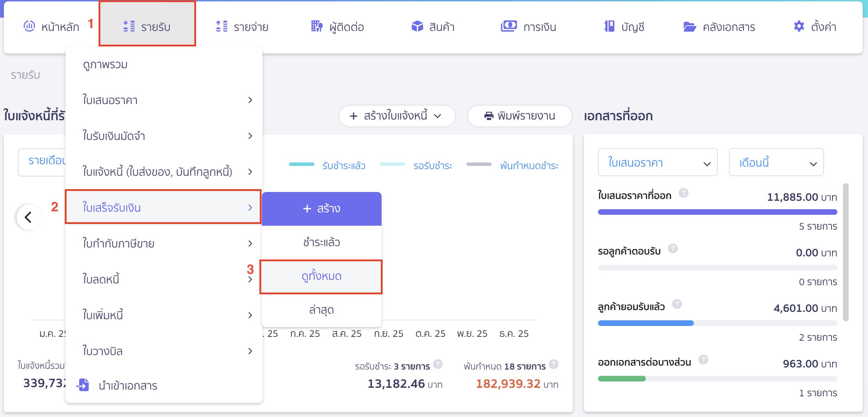This screenshot has height=417, width=868.
Task: Click the product box icon beside สินค้า
Action: 417,26
